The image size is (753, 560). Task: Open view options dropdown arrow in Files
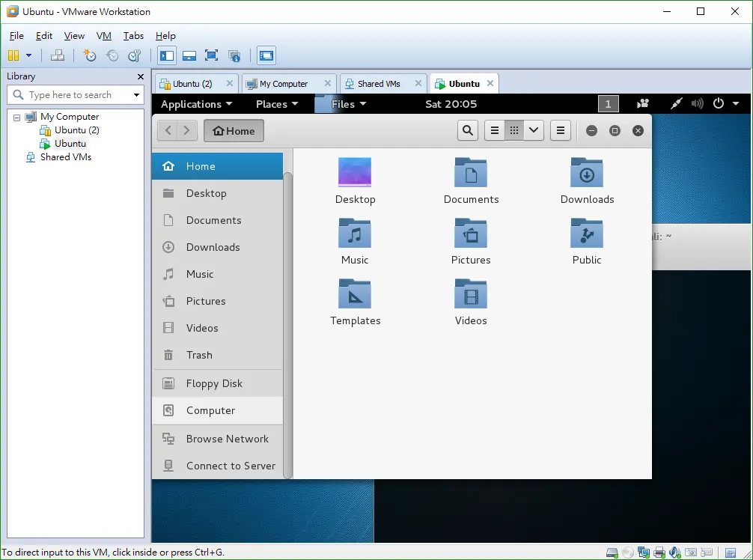[534, 130]
